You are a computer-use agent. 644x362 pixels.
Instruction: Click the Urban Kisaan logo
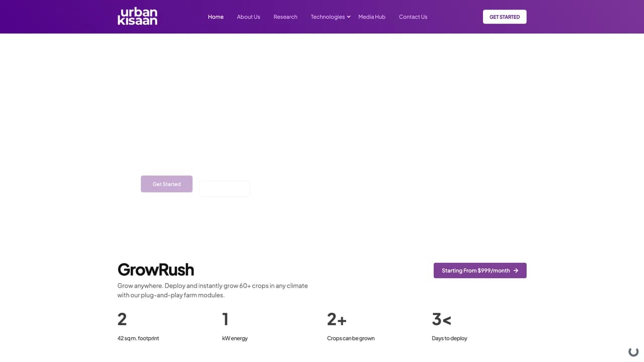(x=137, y=17)
